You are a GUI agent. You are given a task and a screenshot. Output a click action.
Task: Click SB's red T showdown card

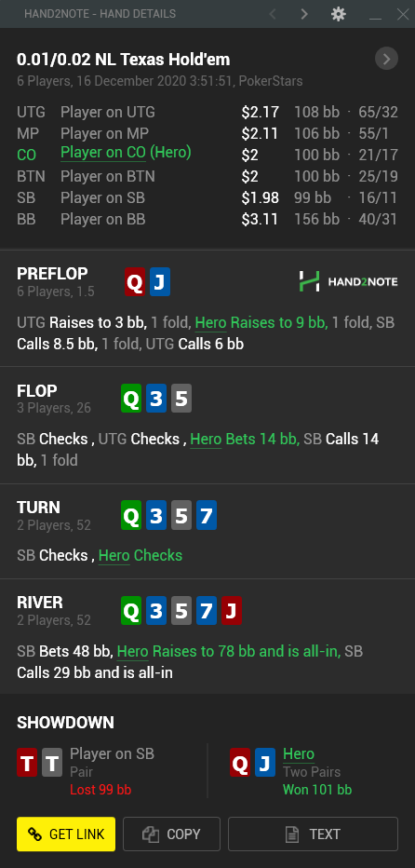[x=27, y=762]
